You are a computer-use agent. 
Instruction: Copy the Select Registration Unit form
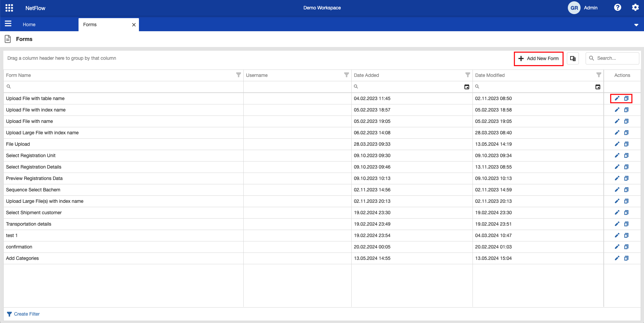coord(626,155)
